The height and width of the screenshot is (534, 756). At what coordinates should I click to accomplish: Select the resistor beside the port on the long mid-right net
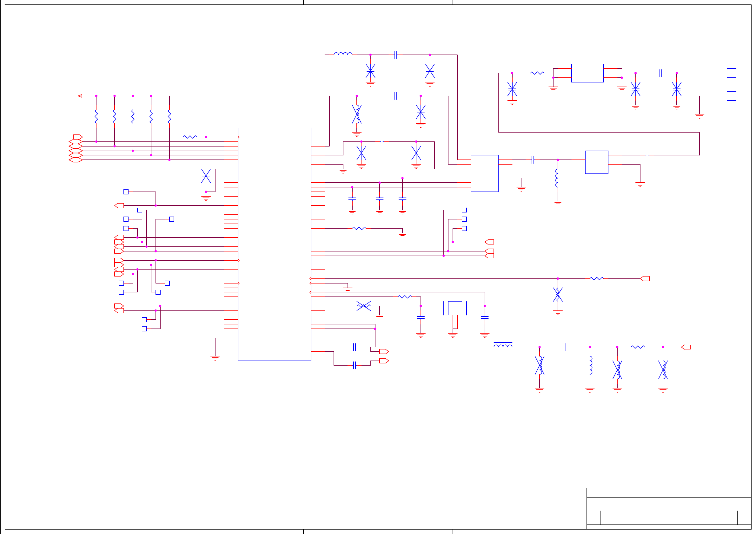pyautogui.click(x=596, y=279)
